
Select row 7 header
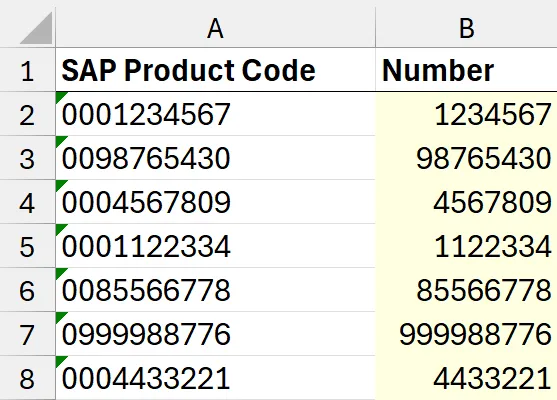27,334
